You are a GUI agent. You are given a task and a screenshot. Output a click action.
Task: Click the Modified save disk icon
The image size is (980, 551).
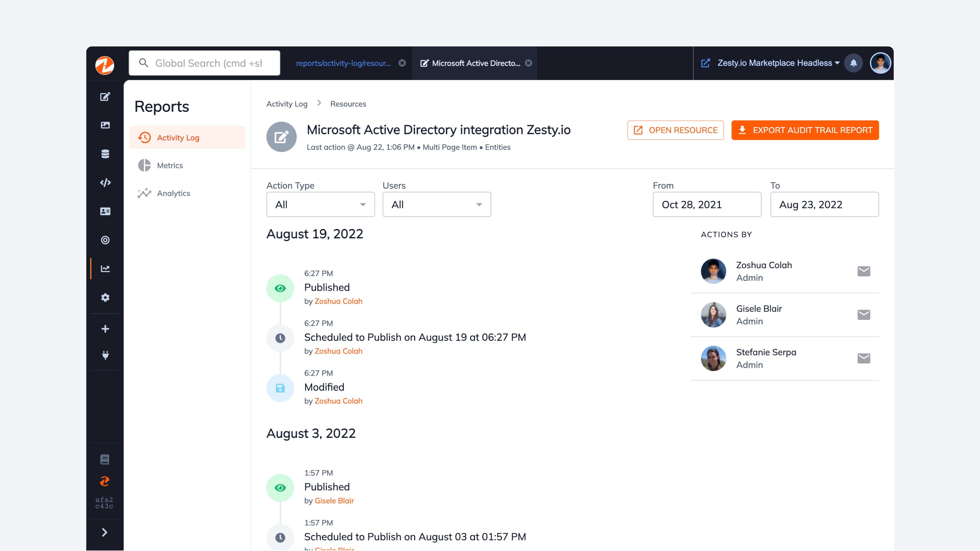coord(280,388)
